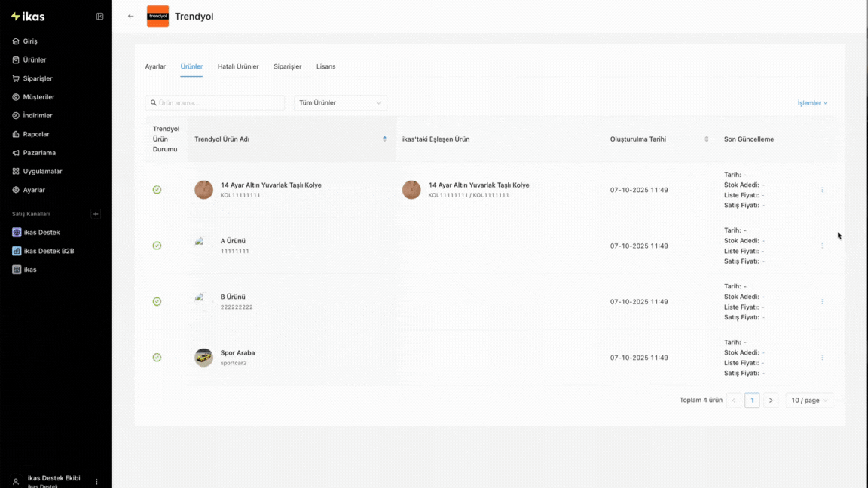This screenshot has height=488, width=868.
Task: Click the Trendyol orange logo
Action: [157, 17]
